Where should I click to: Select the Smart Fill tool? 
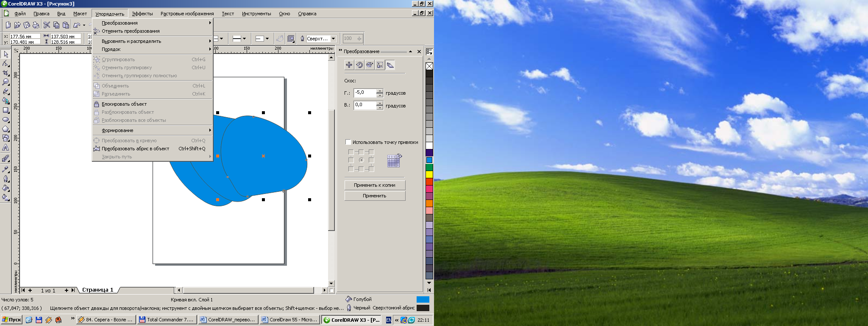(x=6, y=101)
